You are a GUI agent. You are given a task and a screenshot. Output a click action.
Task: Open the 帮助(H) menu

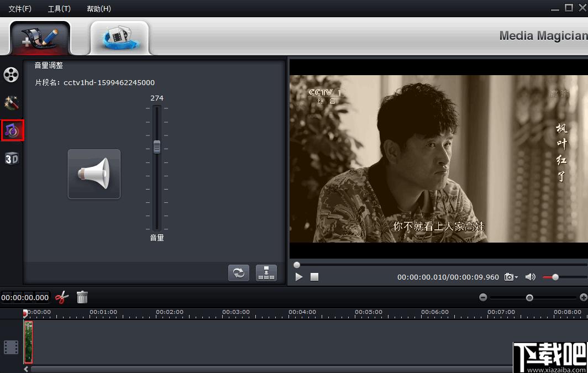pyautogui.click(x=98, y=9)
